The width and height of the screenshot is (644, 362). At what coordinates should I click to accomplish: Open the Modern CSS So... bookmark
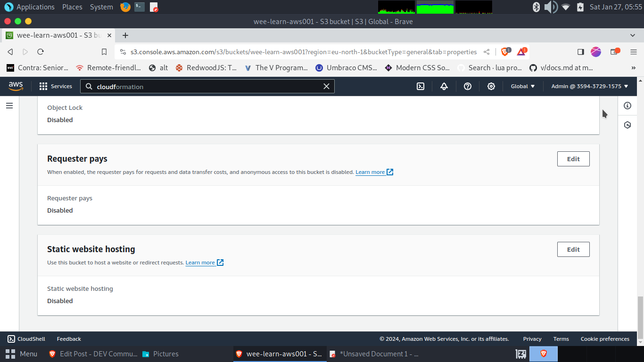coord(417,68)
